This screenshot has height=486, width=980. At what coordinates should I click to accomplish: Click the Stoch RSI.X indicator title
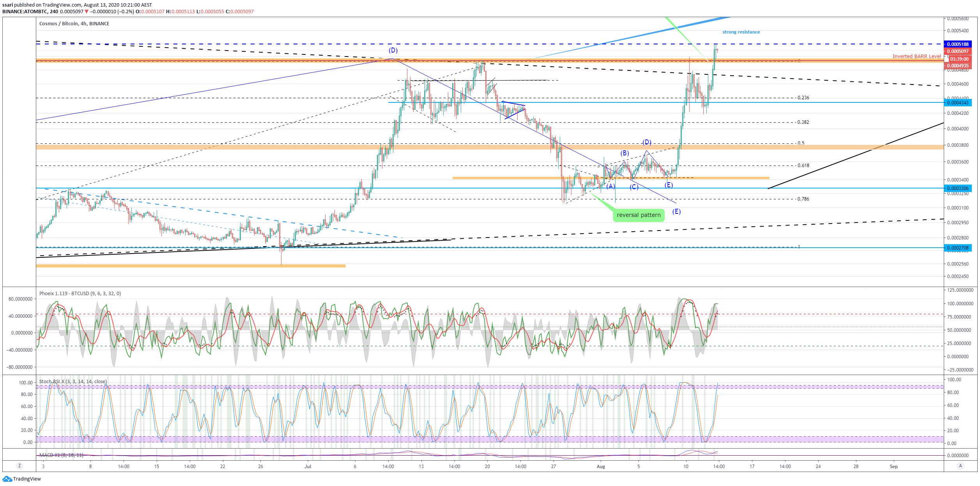pyautogui.click(x=73, y=382)
